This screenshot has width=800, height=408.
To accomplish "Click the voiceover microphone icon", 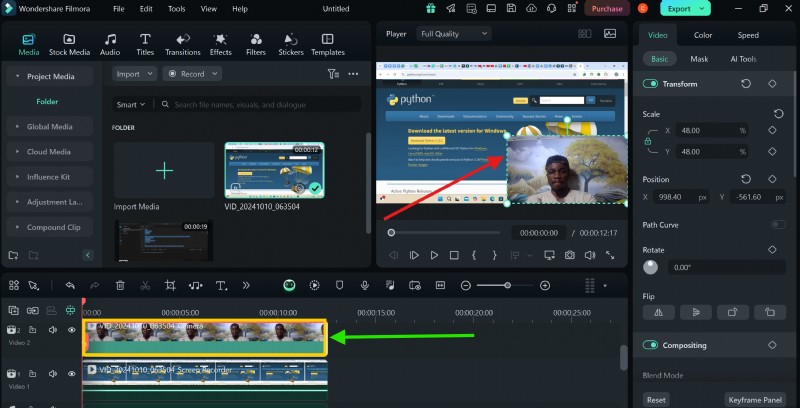I will point(365,285).
